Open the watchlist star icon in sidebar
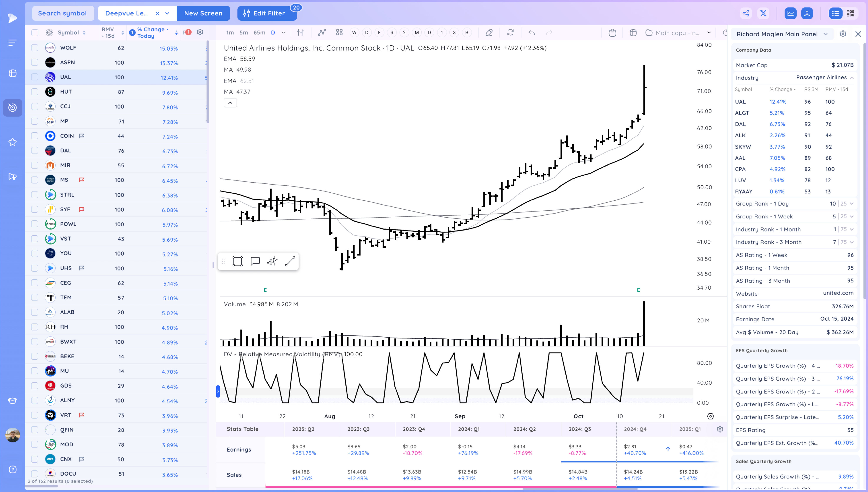This screenshot has height=492, width=868. tap(13, 142)
